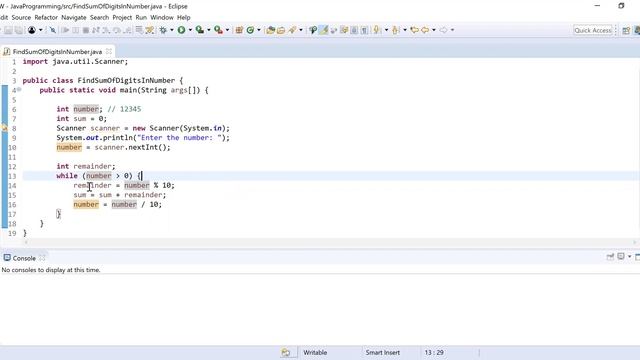The height and width of the screenshot is (360, 640).
Task: Click the Resume debug icon
Action: [65, 30]
